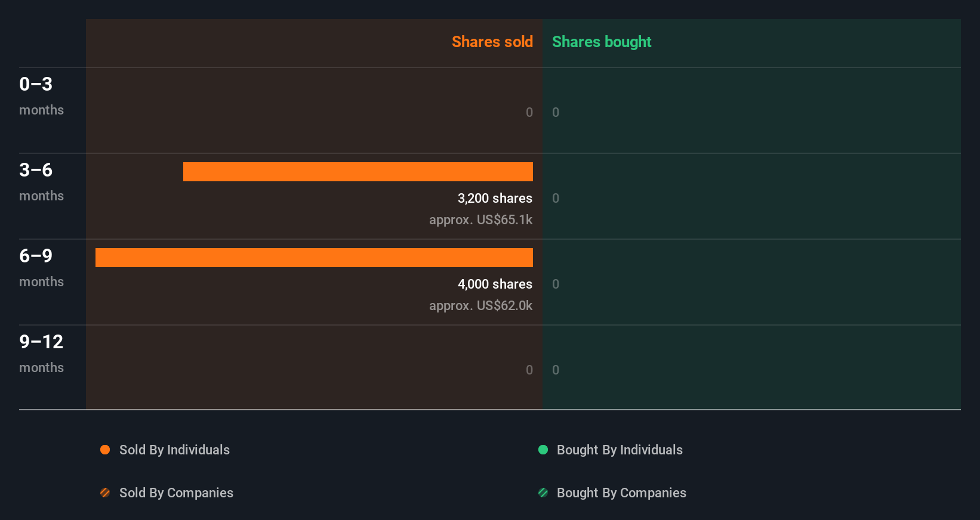
Task: Click the shares sold 0 in 0–3 months row
Action: coord(529,112)
